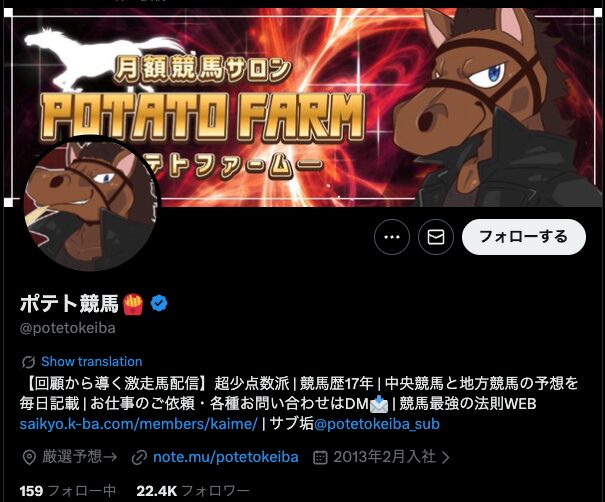The width and height of the screenshot is (605, 502).
Task: Expand the 2013年2月入社 chevron arrow
Action: click(x=446, y=458)
